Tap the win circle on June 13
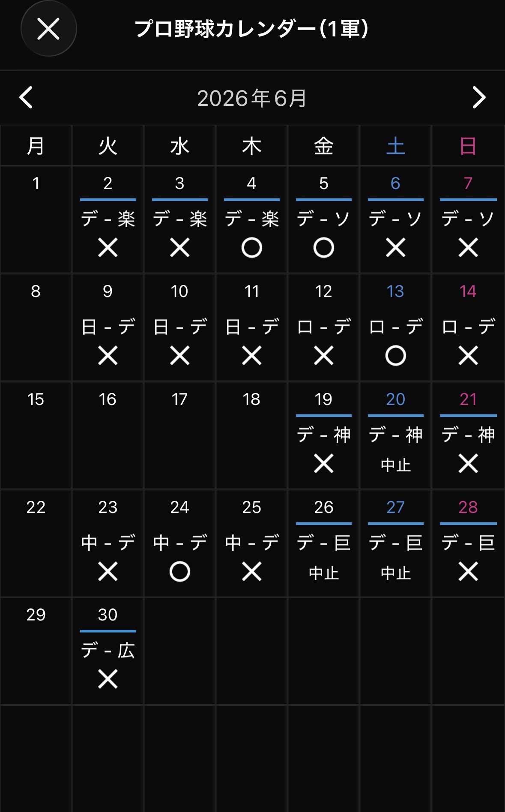This screenshot has height=812, width=505. pyautogui.click(x=395, y=356)
